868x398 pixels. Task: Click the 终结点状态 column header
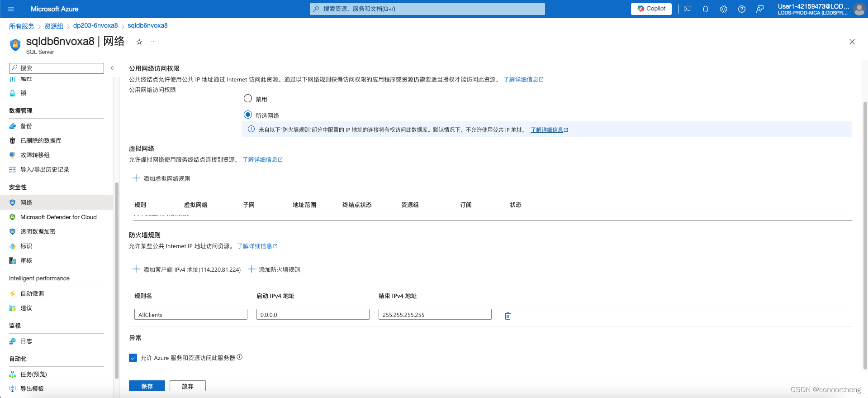coord(357,205)
